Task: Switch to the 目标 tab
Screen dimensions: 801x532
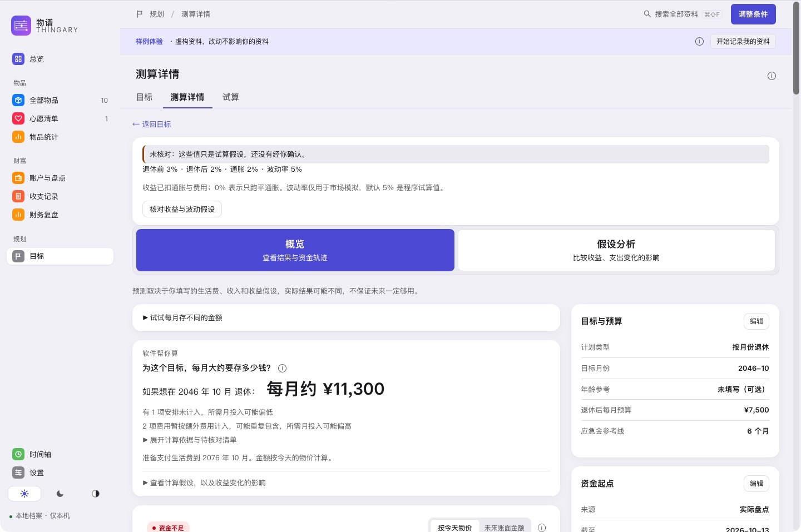Action: (144, 97)
